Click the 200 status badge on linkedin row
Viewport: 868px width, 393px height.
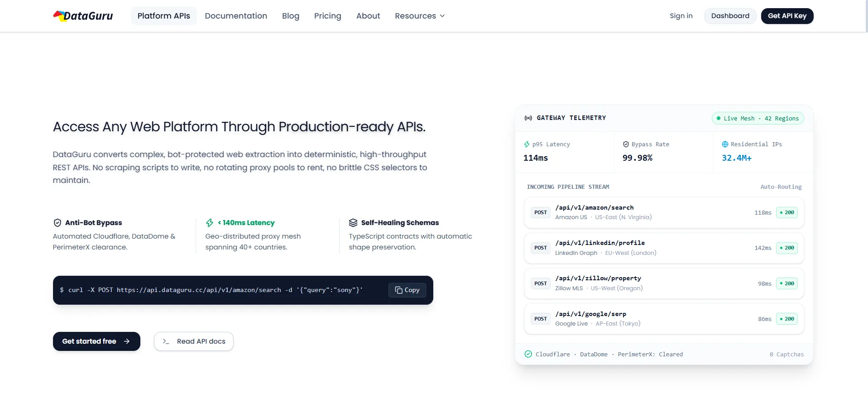click(x=787, y=248)
